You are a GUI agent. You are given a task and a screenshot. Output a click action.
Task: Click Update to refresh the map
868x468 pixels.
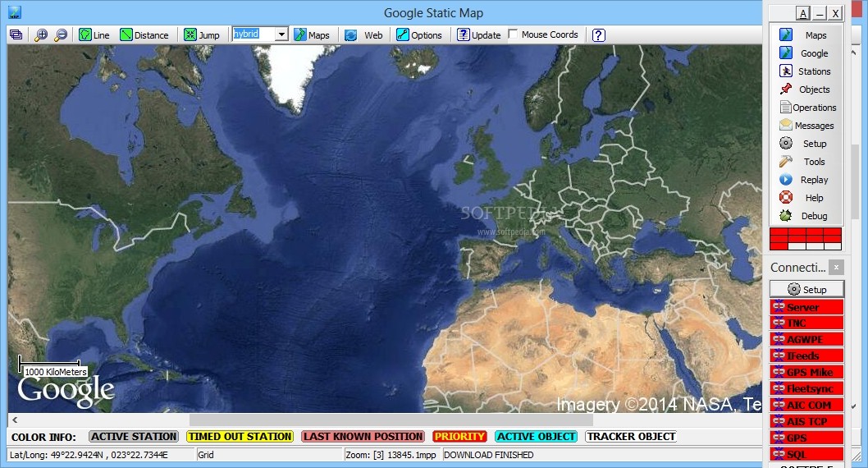479,34
